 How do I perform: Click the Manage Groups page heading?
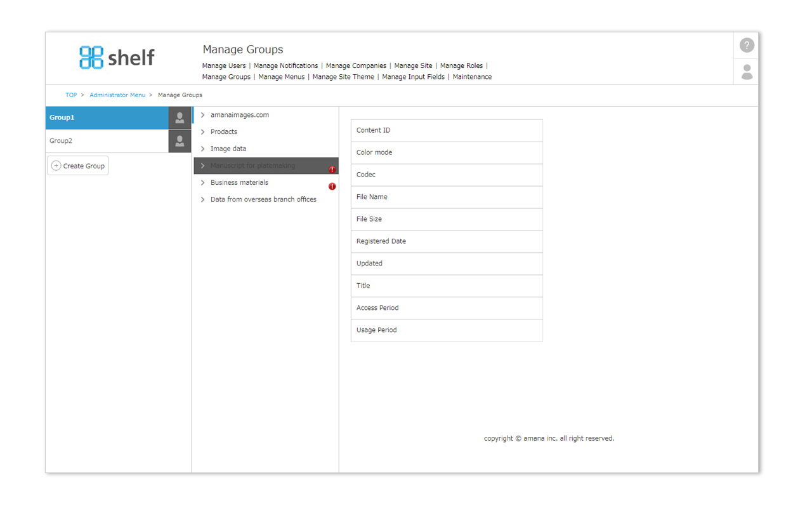(243, 50)
